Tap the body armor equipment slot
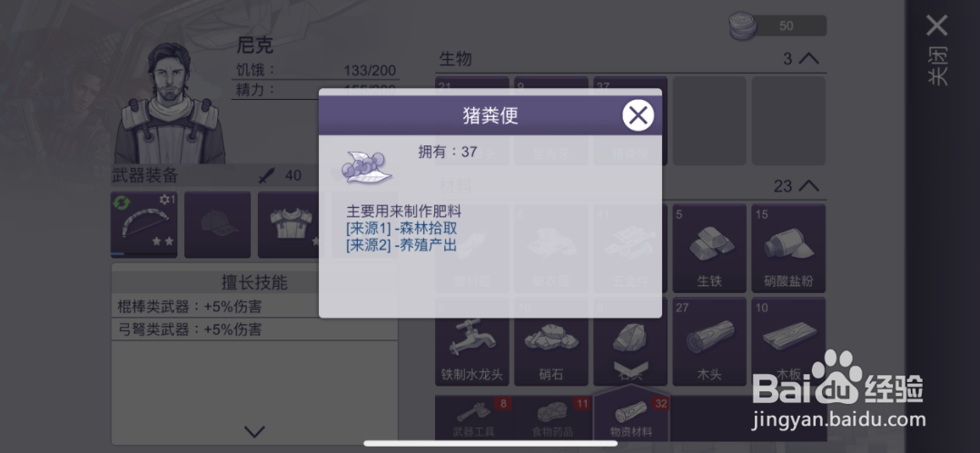The width and height of the screenshot is (980, 453). coord(290,225)
